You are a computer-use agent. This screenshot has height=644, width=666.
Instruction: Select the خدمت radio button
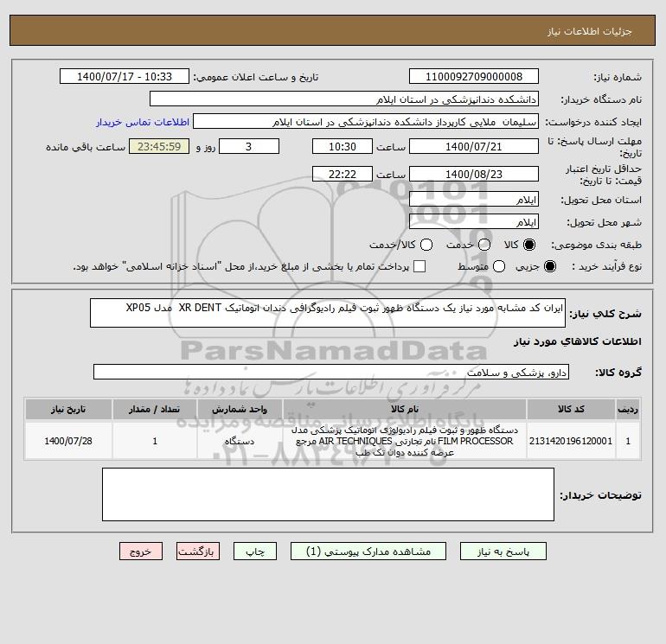click(x=484, y=245)
